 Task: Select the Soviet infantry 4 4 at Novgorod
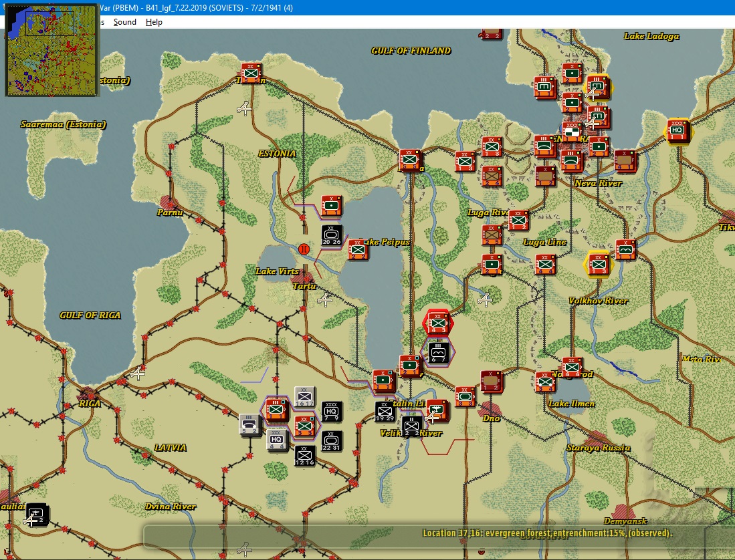coord(572,368)
